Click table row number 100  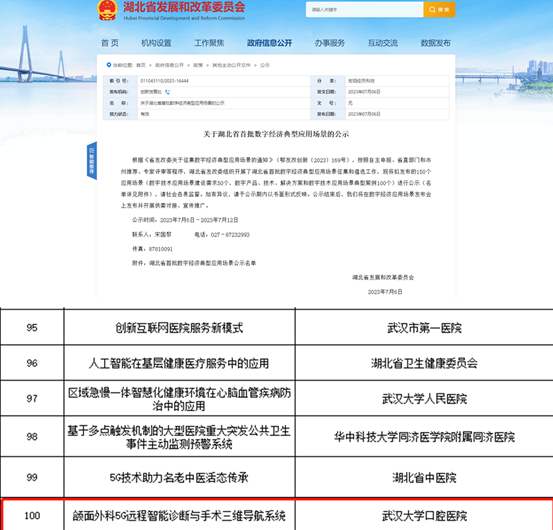coord(32,516)
